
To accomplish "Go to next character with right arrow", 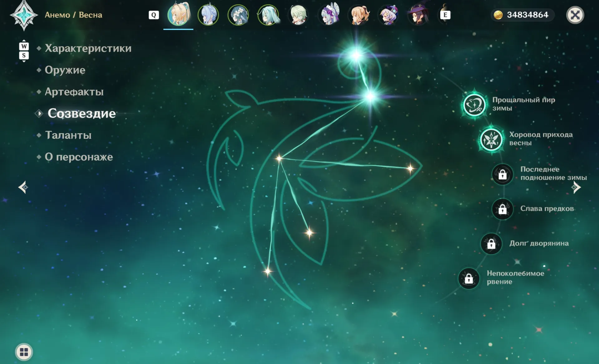I will (576, 187).
